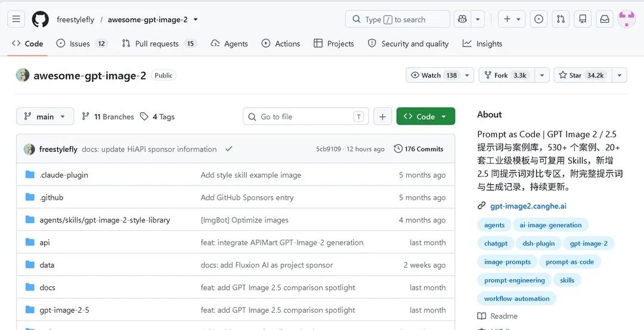The width and height of the screenshot is (644, 330).
Task: Open the hamburger navigation menu
Action: (x=16, y=19)
